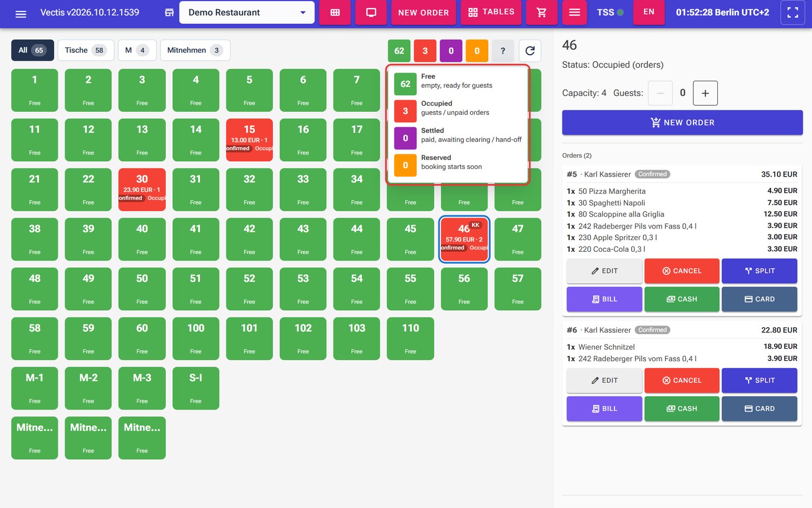Increase guests with the plus button
The width and height of the screenshot is (812, 508).
coord(705,93)
